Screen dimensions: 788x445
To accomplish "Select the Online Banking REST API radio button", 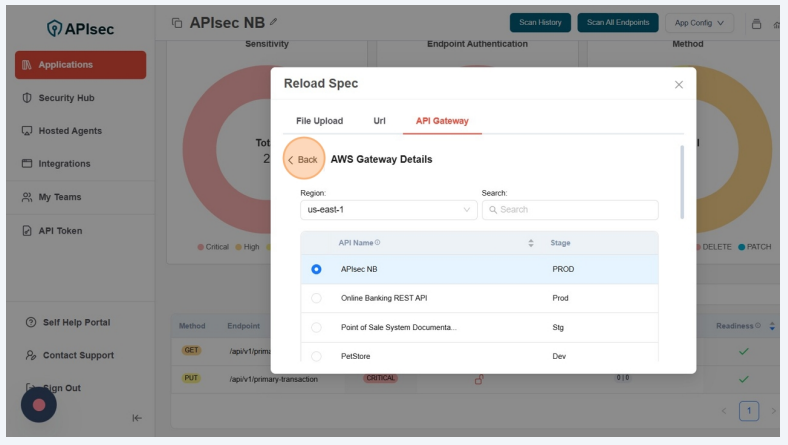I will tap(316, 298).
